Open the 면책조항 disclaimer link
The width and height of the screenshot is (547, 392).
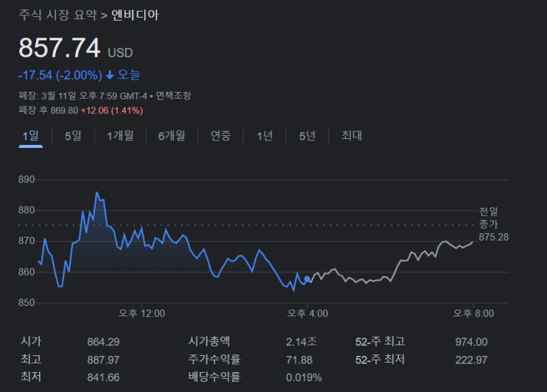click(x=174, y=96)
